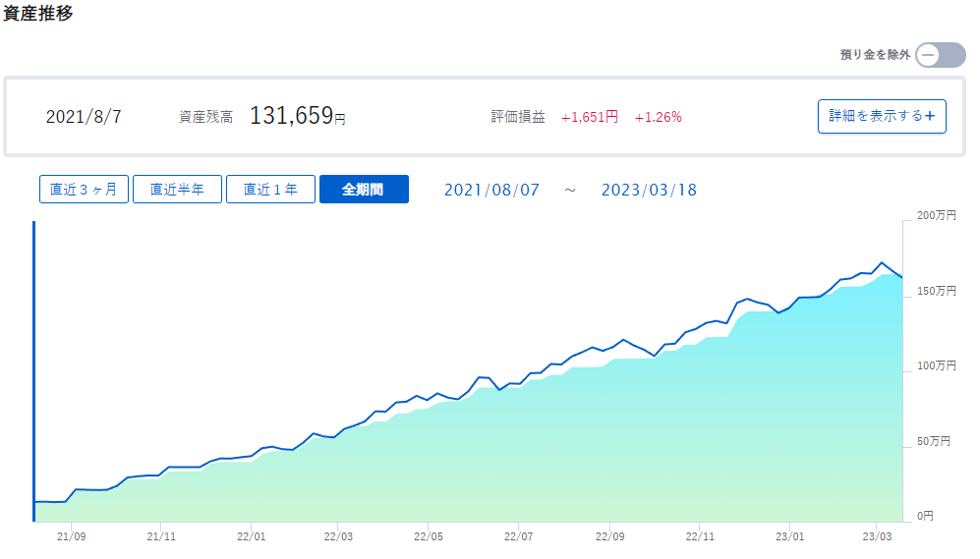Click the 100万円 axis label

[936, 366]
